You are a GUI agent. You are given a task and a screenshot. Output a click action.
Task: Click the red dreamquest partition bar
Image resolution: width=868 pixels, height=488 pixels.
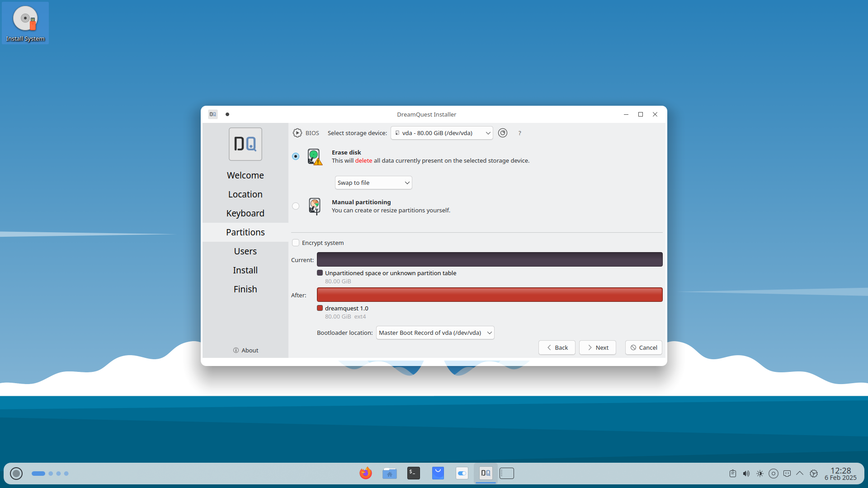click(490, 295)
